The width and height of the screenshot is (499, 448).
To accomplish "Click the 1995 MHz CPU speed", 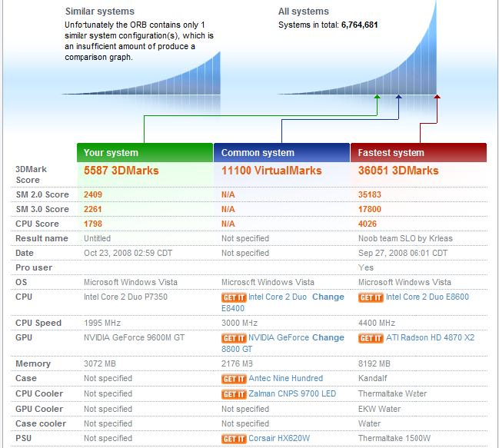I will point(102,323).
